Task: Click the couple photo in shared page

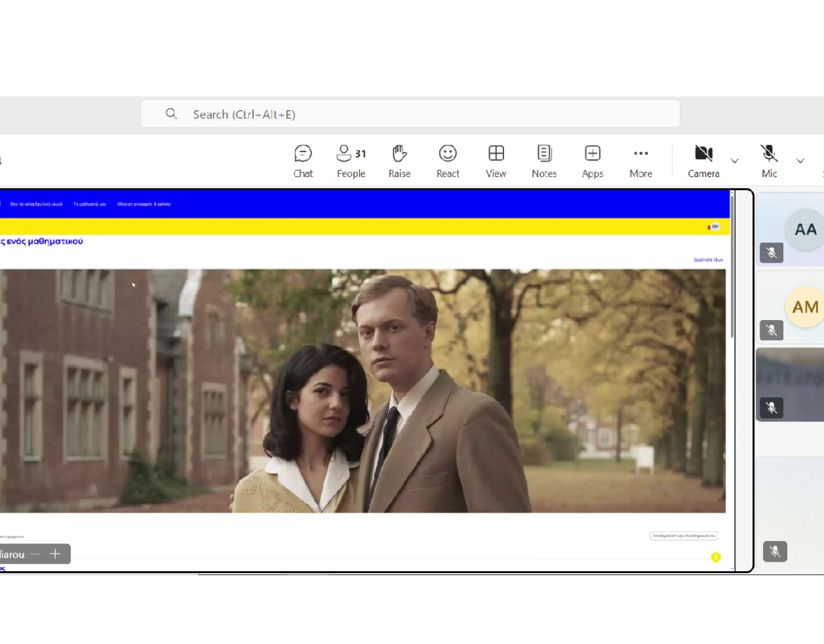Action: coord(362,391)
